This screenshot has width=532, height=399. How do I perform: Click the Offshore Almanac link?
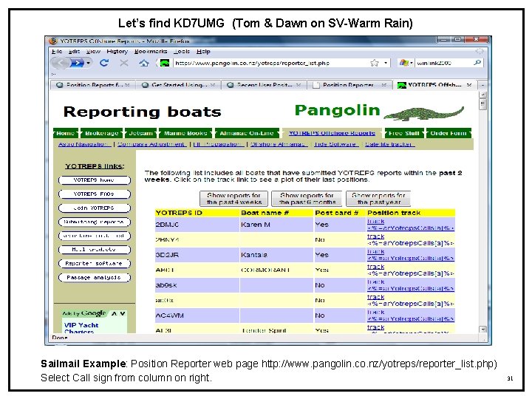[279, 144]
